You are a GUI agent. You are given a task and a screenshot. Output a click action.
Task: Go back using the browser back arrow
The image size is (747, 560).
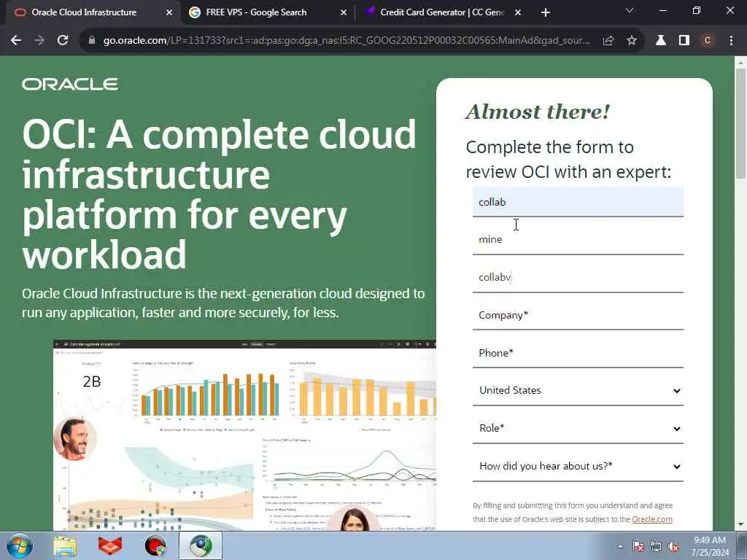(x=16, y=41)
